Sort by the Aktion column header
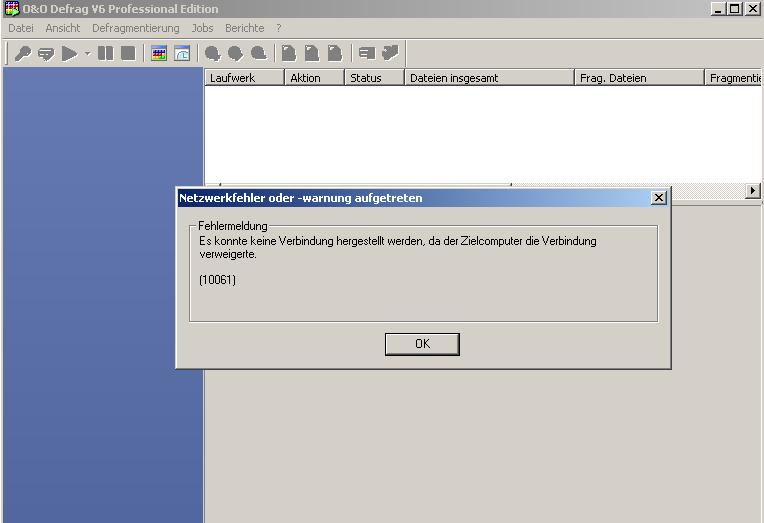764x523 pixels. (x=315, y=78)
